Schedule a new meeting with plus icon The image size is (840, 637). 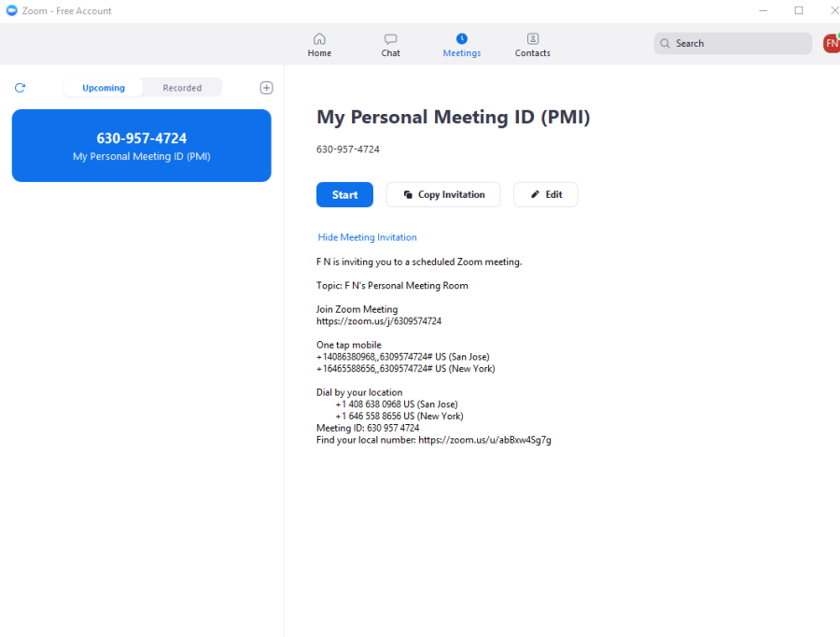(x=266, y=88)
